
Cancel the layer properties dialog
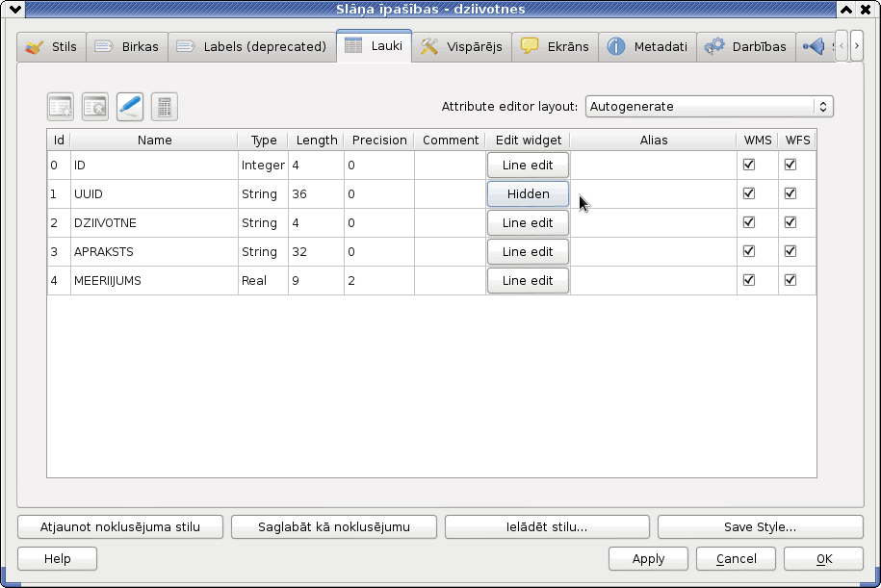pos(736,559)
